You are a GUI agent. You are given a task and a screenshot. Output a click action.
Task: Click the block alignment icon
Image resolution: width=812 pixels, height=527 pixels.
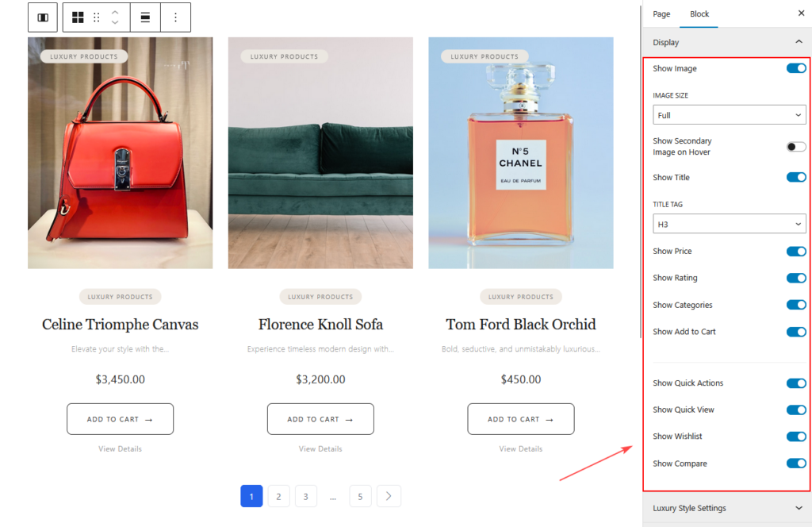tap(145, 17)
